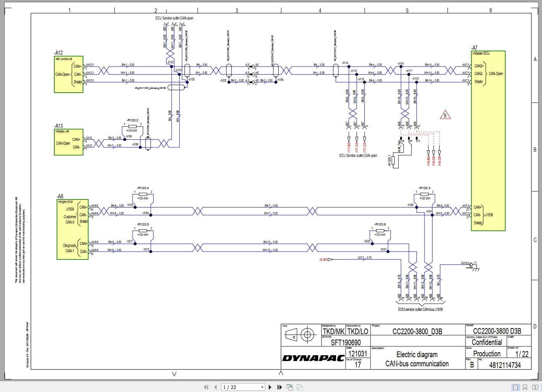Follow the red /18.B6 cross-reference
This screenshot has height=392, width=542.
coord(428,160)
